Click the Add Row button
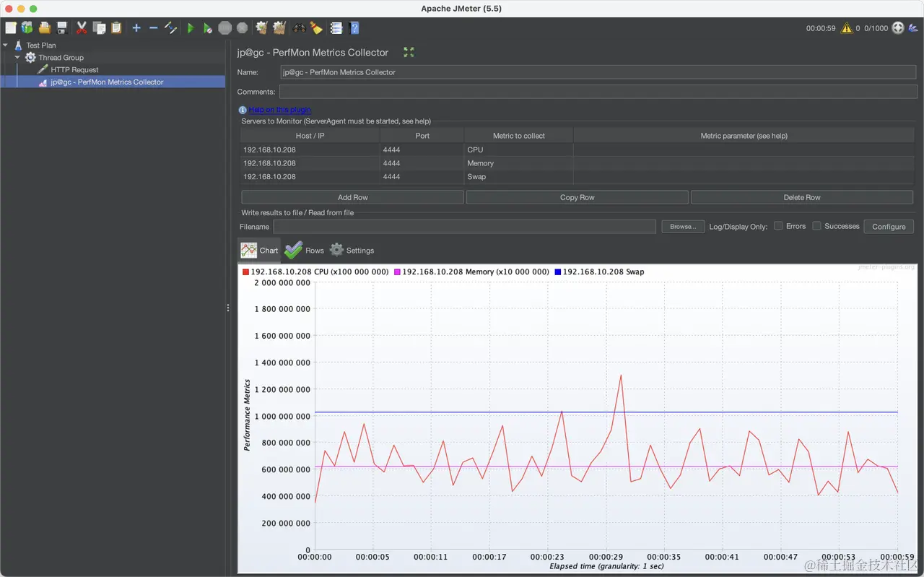 point(352,197)
